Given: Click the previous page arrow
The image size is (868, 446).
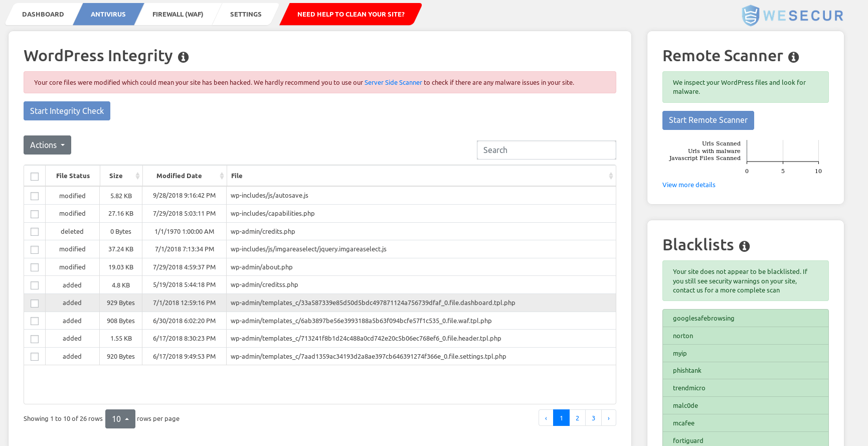Looking at the screenshot, I should tap(546, 418).
